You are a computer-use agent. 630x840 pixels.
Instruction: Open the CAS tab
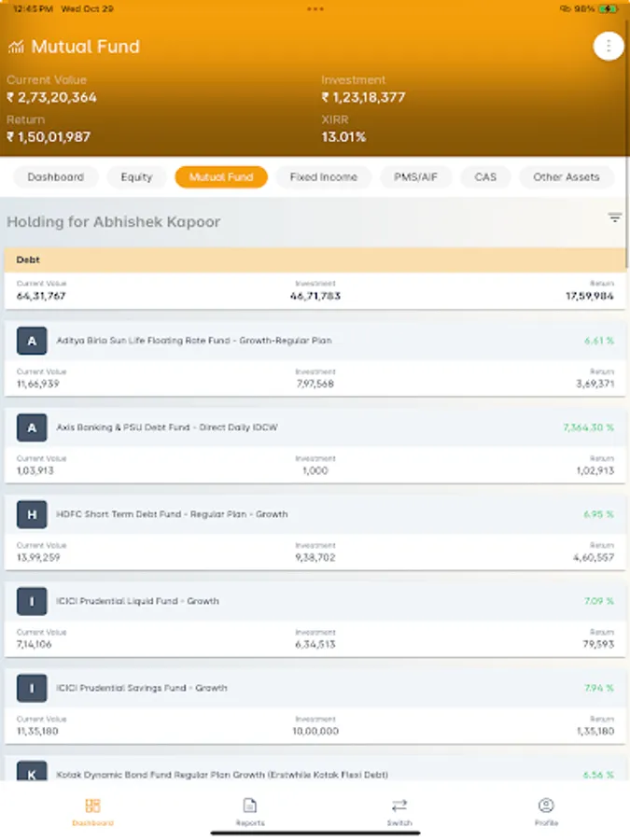pyautogui.click(x=485, y=177)
